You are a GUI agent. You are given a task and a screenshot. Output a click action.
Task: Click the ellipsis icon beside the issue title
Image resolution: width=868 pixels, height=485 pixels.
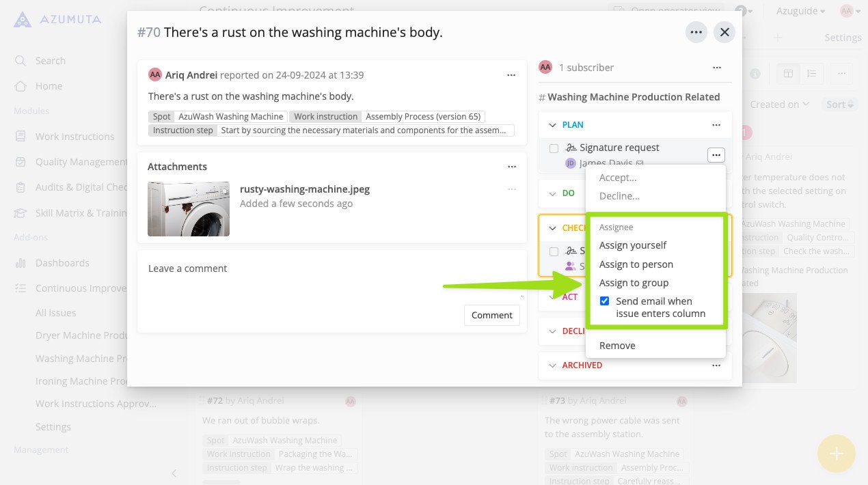696,31
